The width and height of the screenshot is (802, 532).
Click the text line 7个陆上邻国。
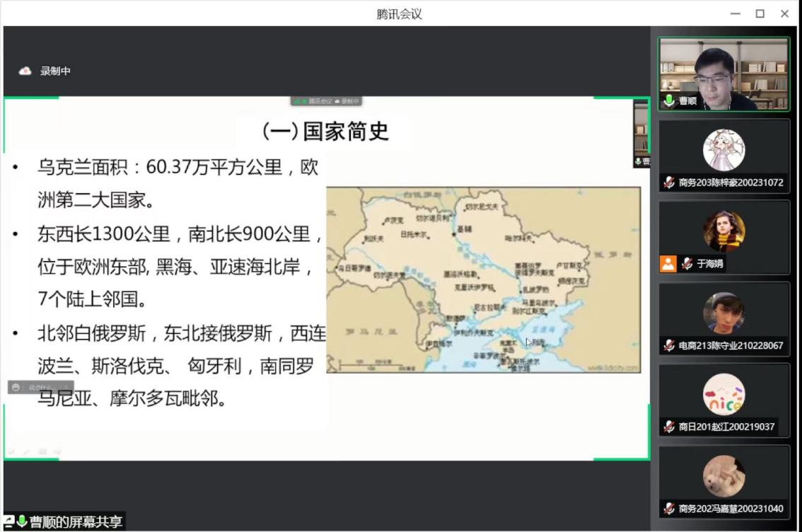coord(93,299)
